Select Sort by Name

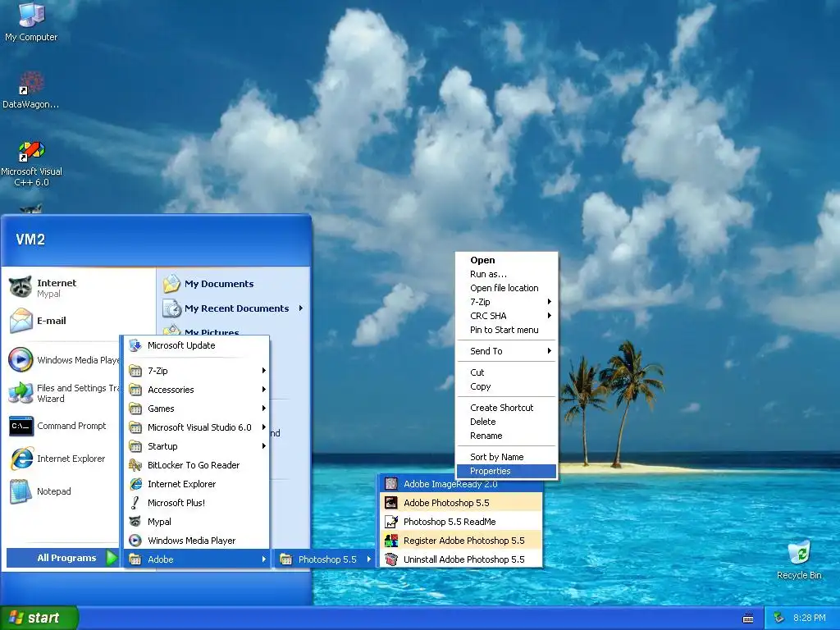506,457
